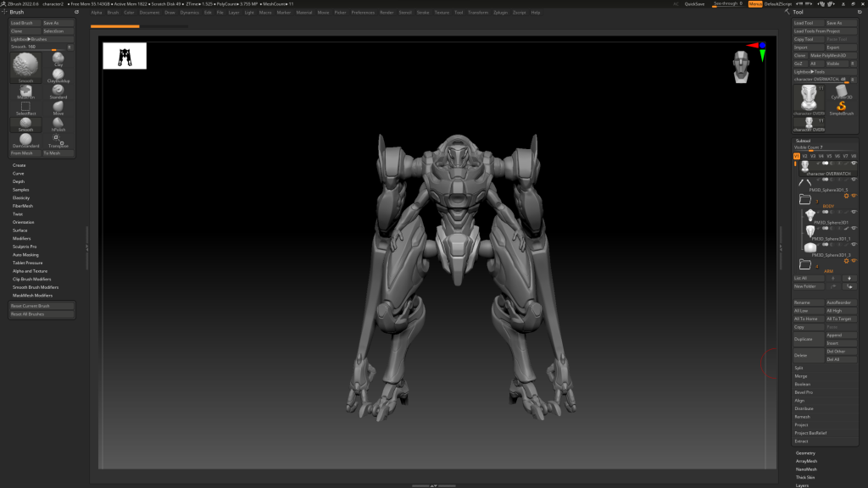Click the model silhouette thumbnail in canvas corner

(125, 56)
